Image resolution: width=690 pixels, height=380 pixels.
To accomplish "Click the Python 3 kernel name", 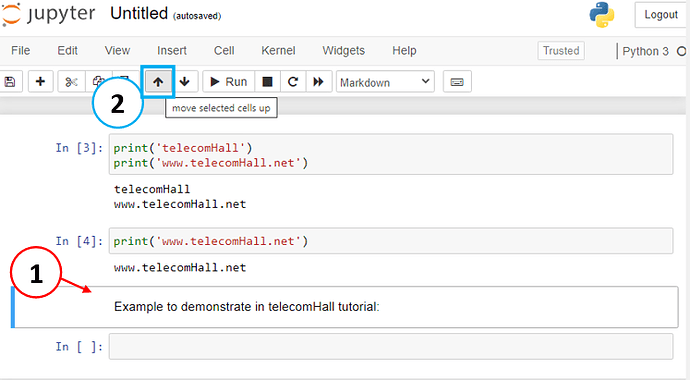I will (x=645, y=51).
